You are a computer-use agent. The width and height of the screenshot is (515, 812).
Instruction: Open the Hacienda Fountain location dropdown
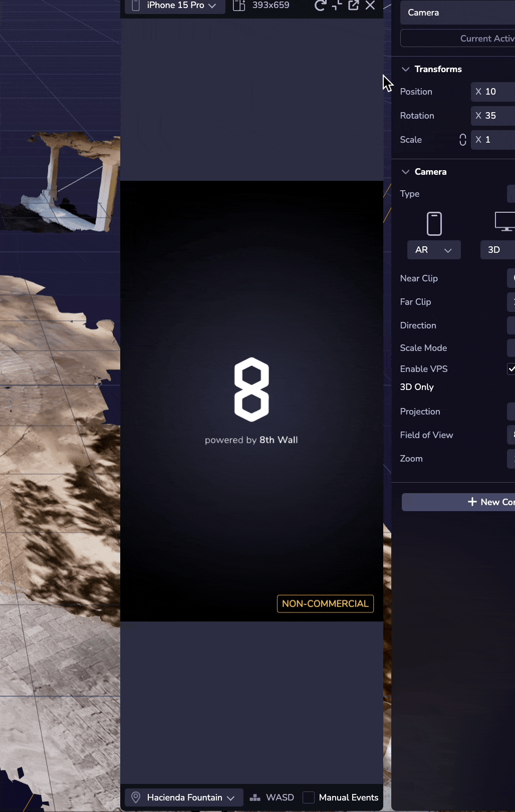point(183,797)
